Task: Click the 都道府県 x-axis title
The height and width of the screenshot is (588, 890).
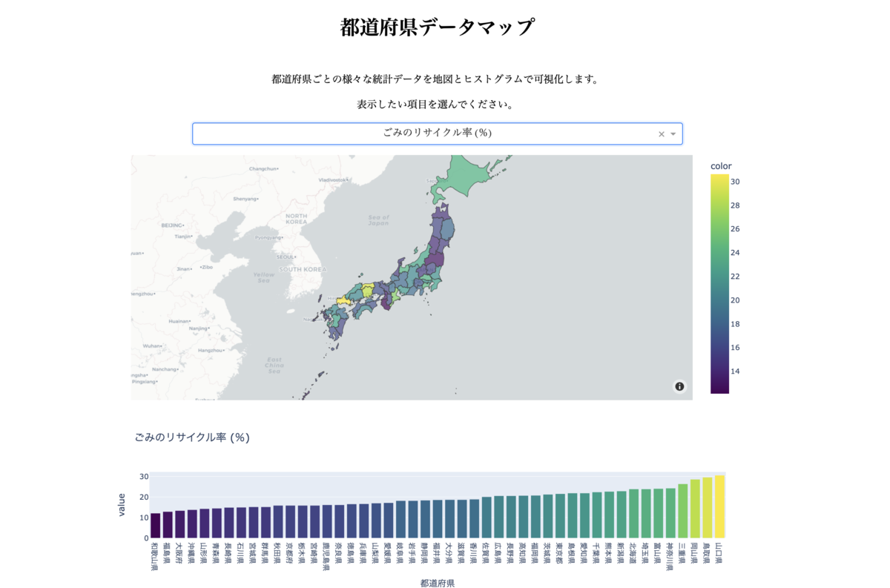Action: [438, 583]
